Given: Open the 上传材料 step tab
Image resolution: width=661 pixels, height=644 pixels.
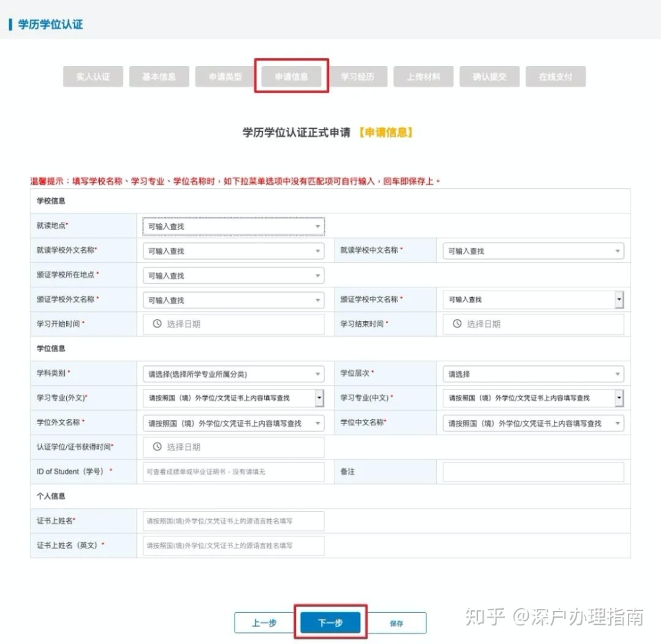Looking at the screenshot, I should click(423, 77).
